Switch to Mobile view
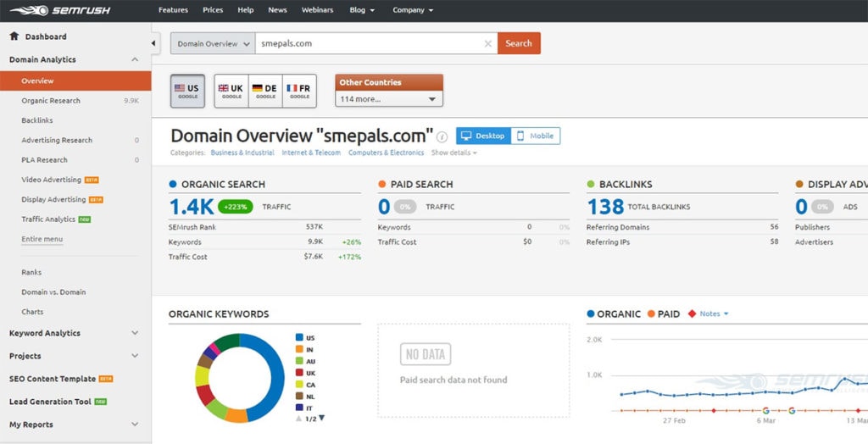 click(536, 136)
